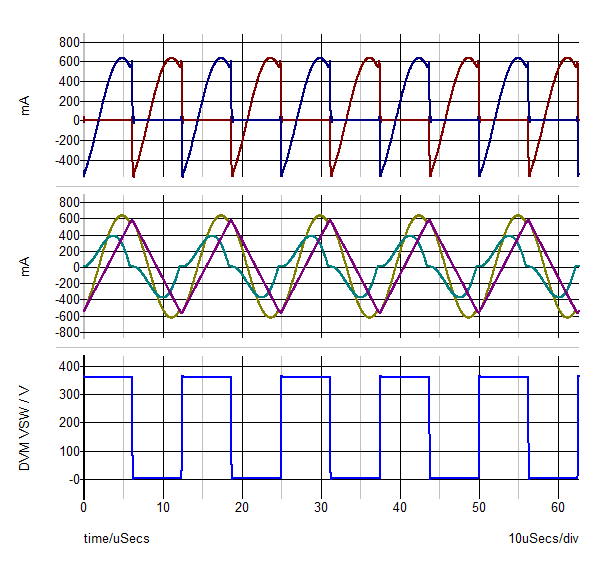Click the 'time/uSecs' x-axis label
Image resolution: width=600 pixels, height=563 pixels.
point(116,539)
